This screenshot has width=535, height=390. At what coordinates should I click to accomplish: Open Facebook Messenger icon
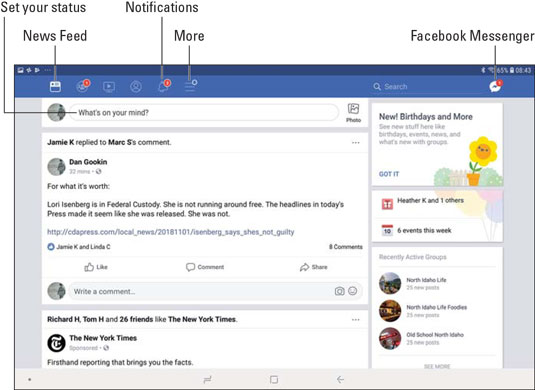[x=495, y=86]
